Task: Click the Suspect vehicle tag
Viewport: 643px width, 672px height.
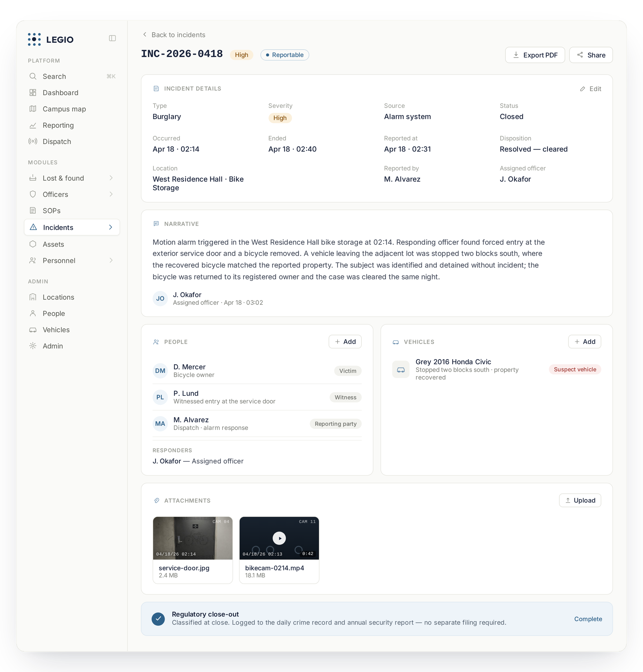Action: pyautogui.click(x=575, y=369)
